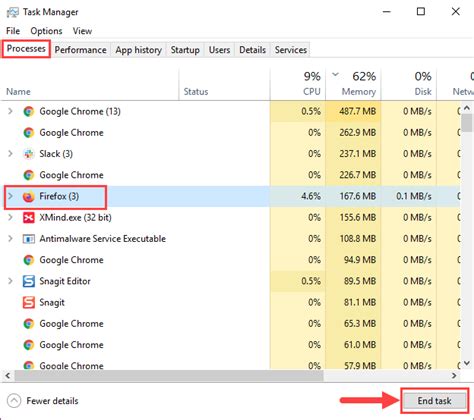Select the Snagit process name

[x=52, y=302]
